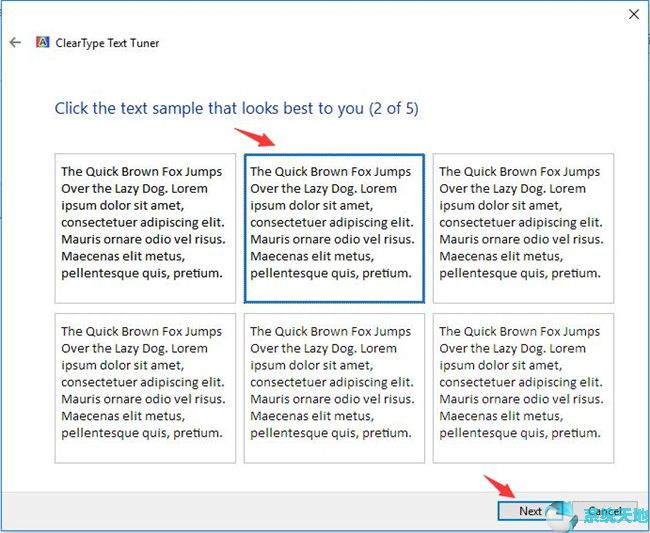Click the Cancel button

point(604,511)
